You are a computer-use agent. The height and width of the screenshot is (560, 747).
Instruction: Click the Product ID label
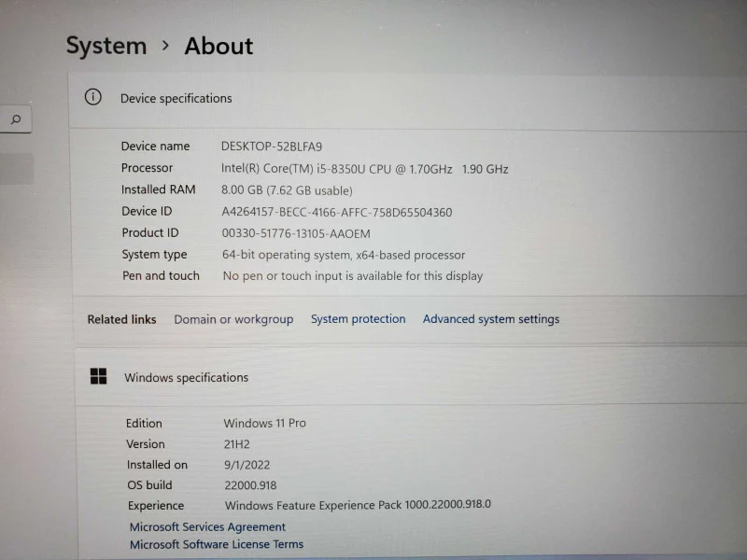(x=150, y=232)
